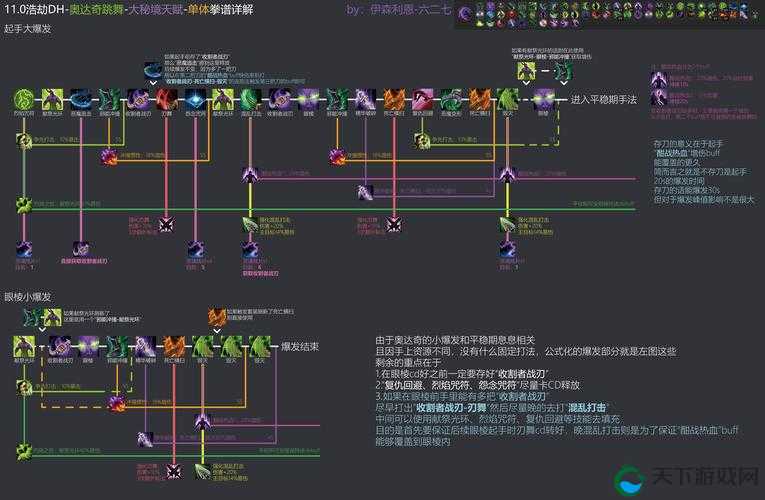
Task: Click the upper purple winged buff icon in the right legend
Action: [x=659, y=80]
